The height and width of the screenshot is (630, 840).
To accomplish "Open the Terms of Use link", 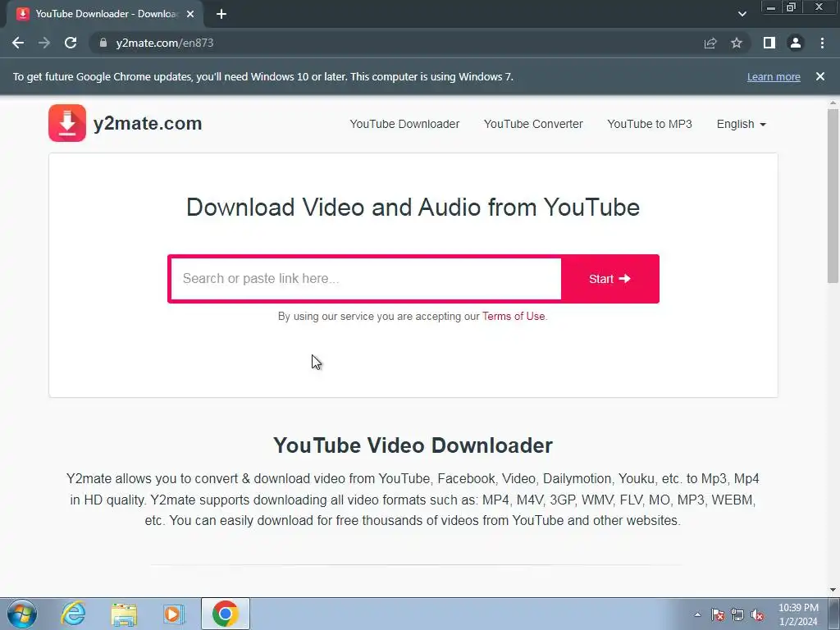I will (x=514, y=316).
